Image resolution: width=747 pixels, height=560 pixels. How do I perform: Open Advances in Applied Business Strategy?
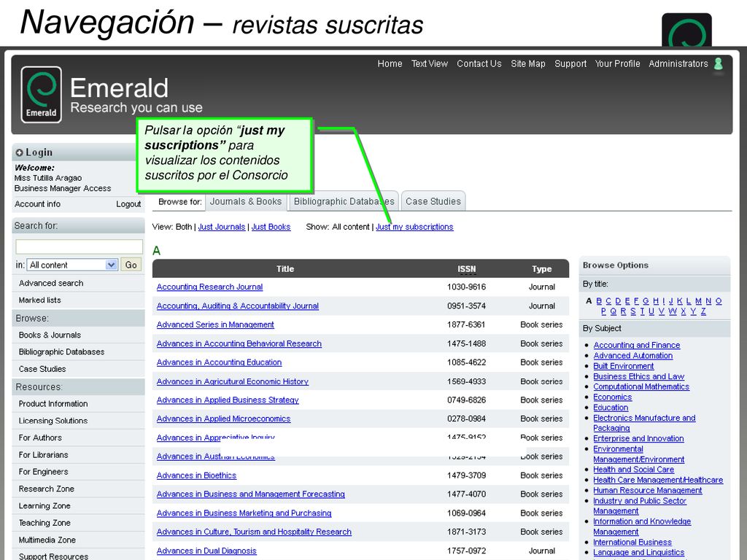[x=228, y=400]
